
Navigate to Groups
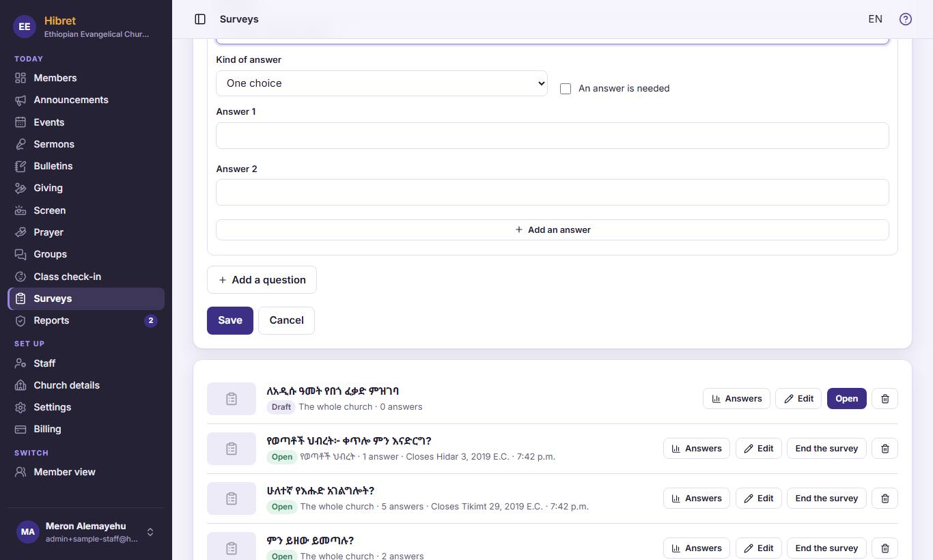(86, 254)
